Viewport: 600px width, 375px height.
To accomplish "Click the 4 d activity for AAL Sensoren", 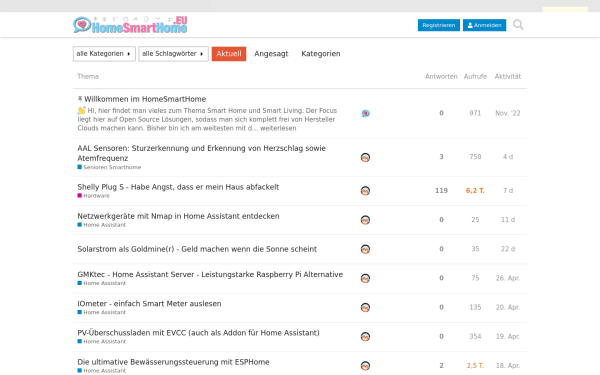I will (x=508, y=157).
